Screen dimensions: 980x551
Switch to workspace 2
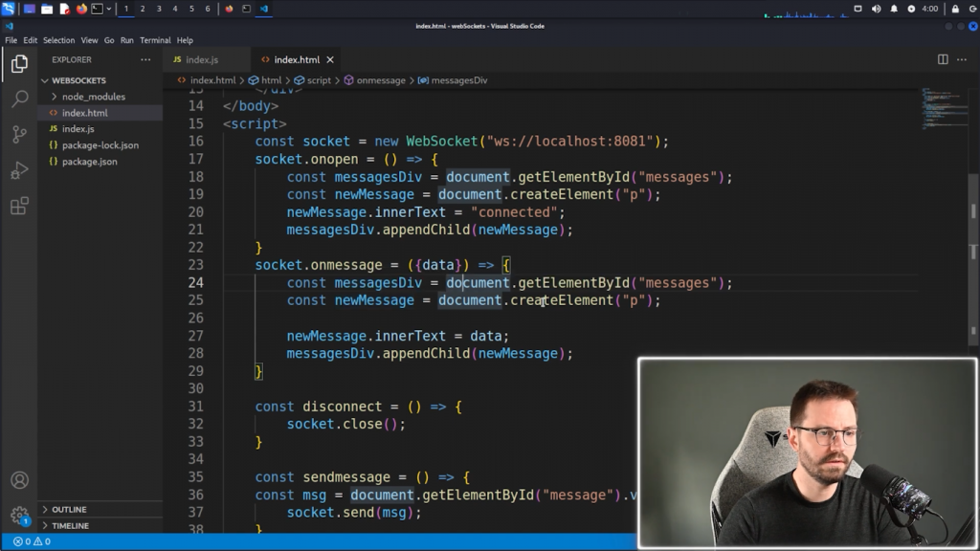[143, 9]
